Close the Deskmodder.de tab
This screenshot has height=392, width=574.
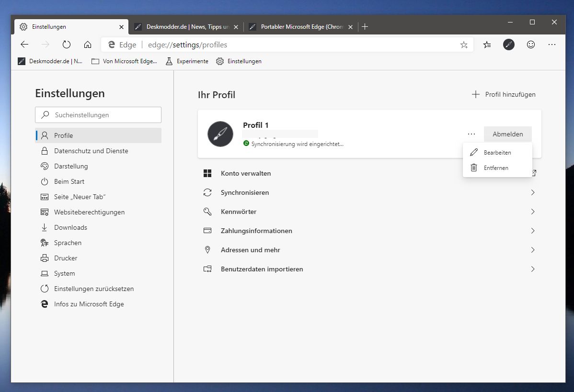[x=236, y=27]
